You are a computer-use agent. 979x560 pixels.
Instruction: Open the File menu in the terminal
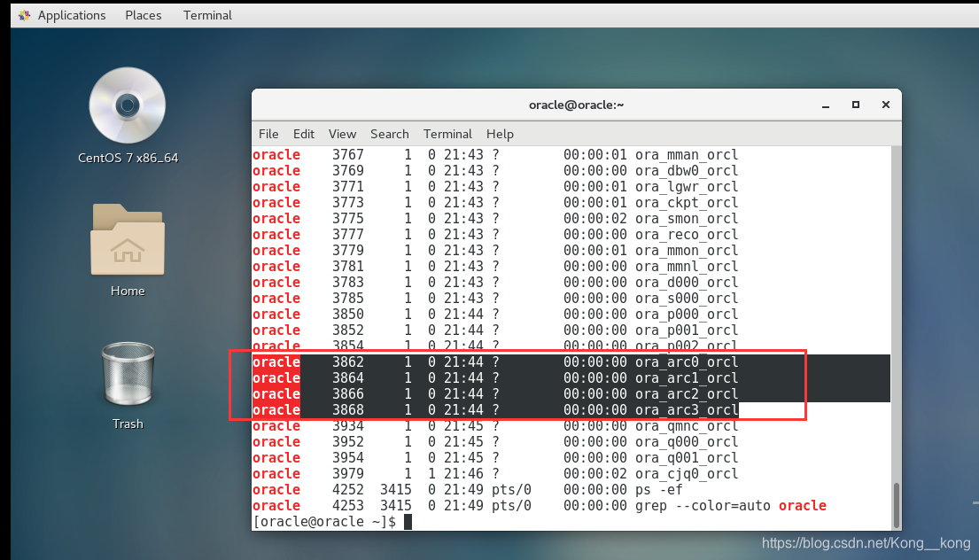pos(268,134)
